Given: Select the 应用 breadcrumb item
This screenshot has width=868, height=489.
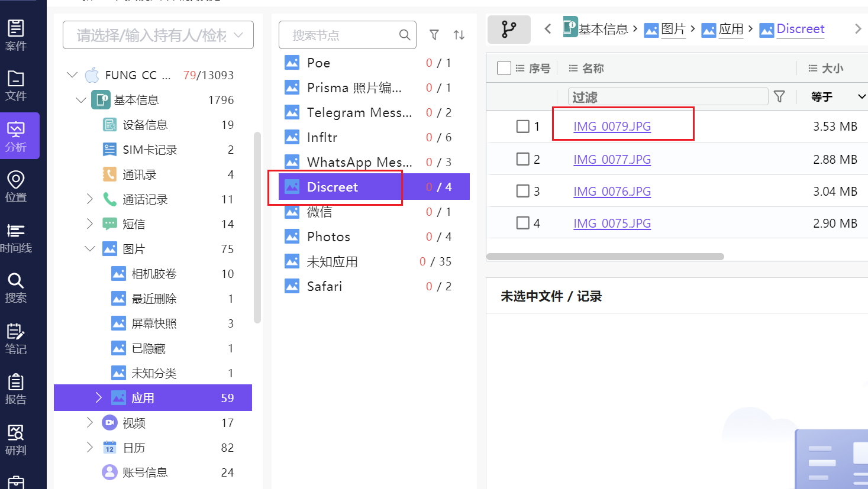Looking at the screenshot, I should [731, 29].
